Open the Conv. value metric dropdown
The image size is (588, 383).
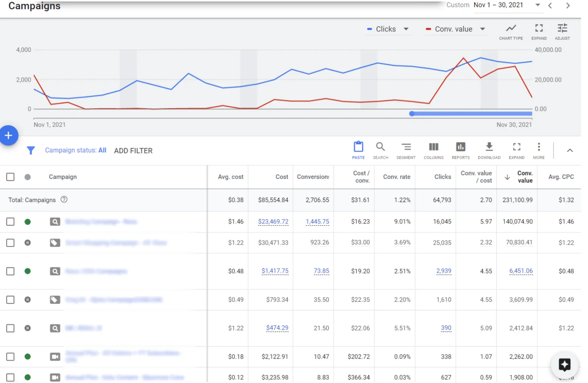pyautogui.click(x=455, y=29)
